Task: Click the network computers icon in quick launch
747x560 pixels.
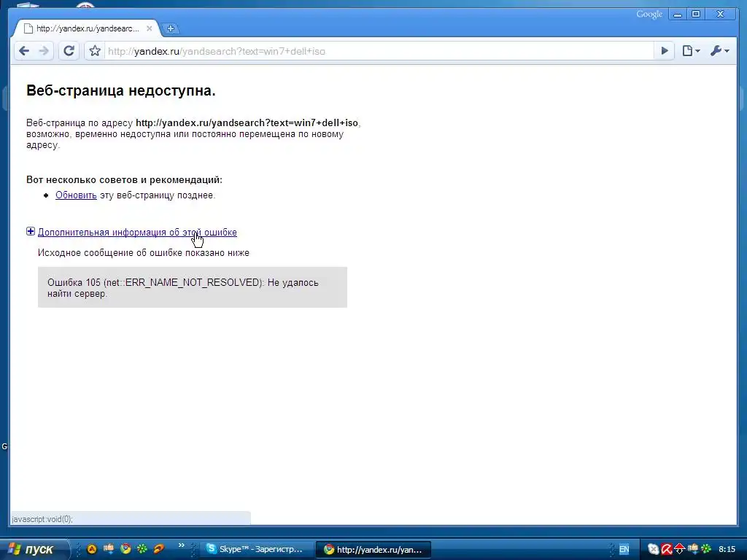Action: [109, 549]
